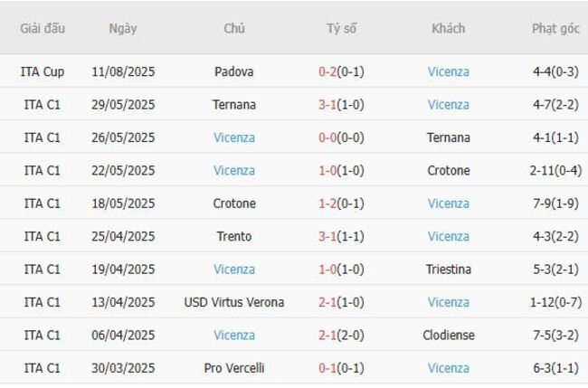Open the Clodiense team link
The width and height of the screenshot is (588, 388).
(x=449, y=335)
